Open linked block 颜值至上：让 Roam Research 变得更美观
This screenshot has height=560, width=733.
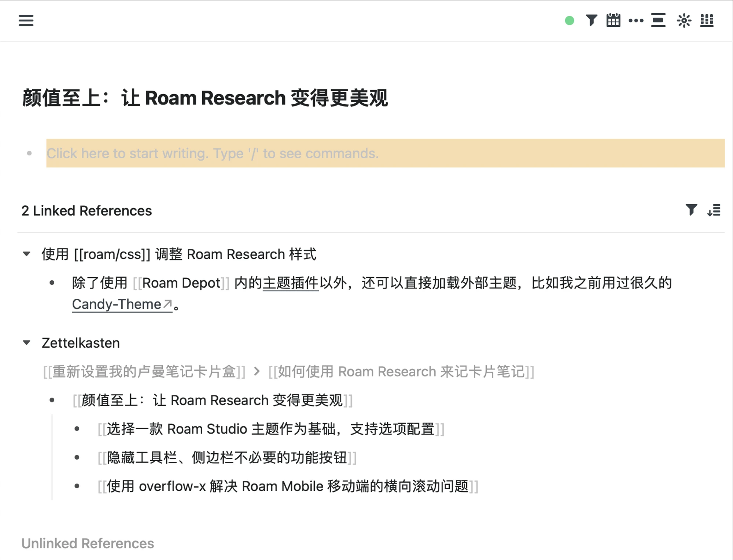click(x=213, y=400)
